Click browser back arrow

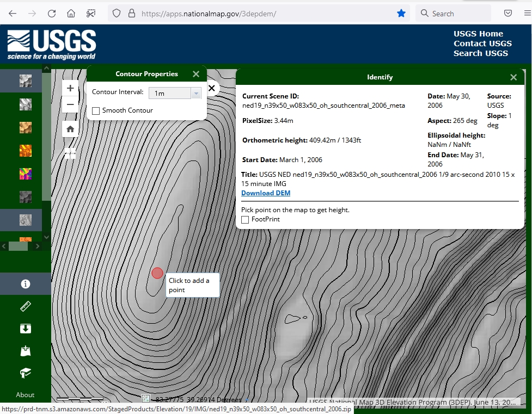[13, 14]
